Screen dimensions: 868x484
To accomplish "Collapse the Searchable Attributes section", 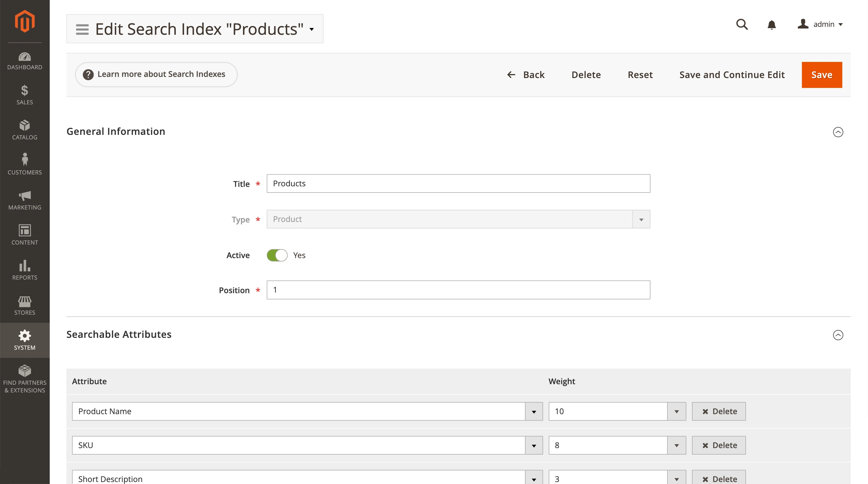I will (838, 335).
